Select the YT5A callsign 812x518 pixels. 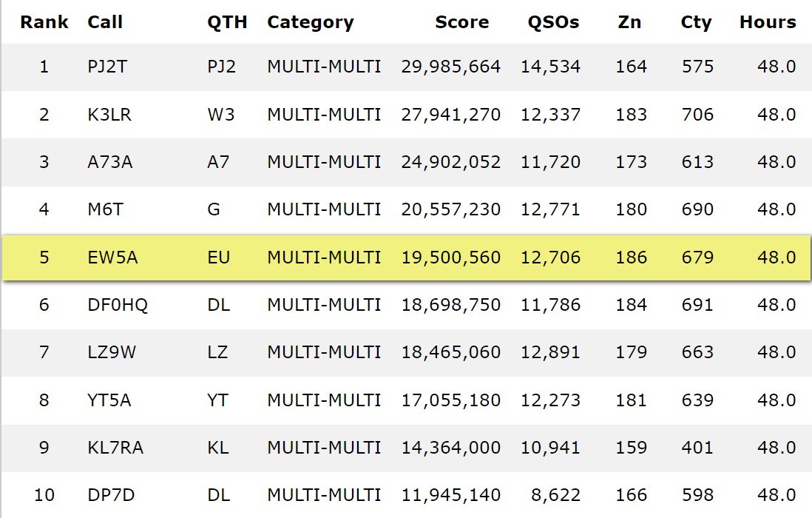click(109, 400)
